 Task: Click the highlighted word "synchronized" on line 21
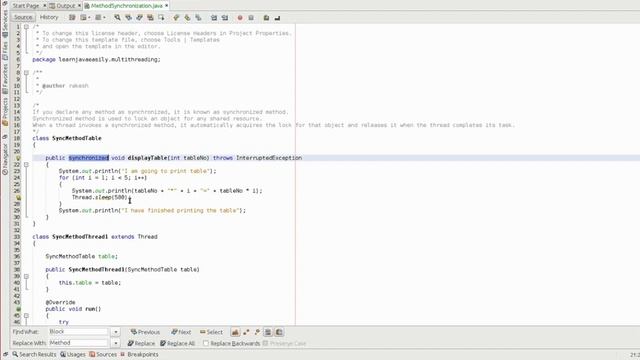pyautogui.click(x=89, y=158)
